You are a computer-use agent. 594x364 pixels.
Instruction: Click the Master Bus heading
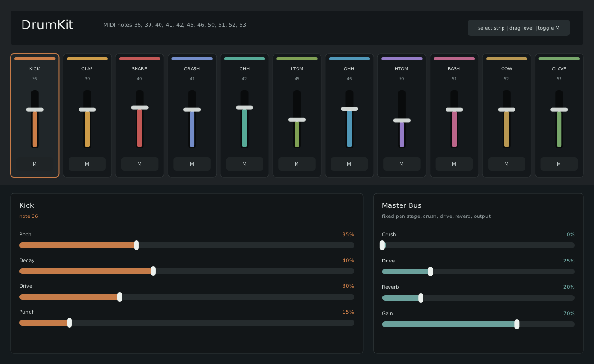tap(401, 205)
